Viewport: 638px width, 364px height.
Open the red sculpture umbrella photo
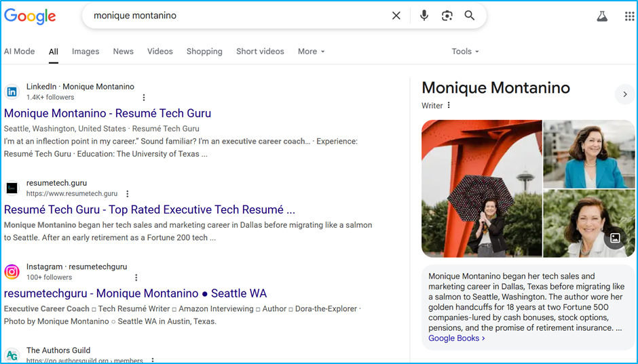pyautogui.click(x=482, y=188)
